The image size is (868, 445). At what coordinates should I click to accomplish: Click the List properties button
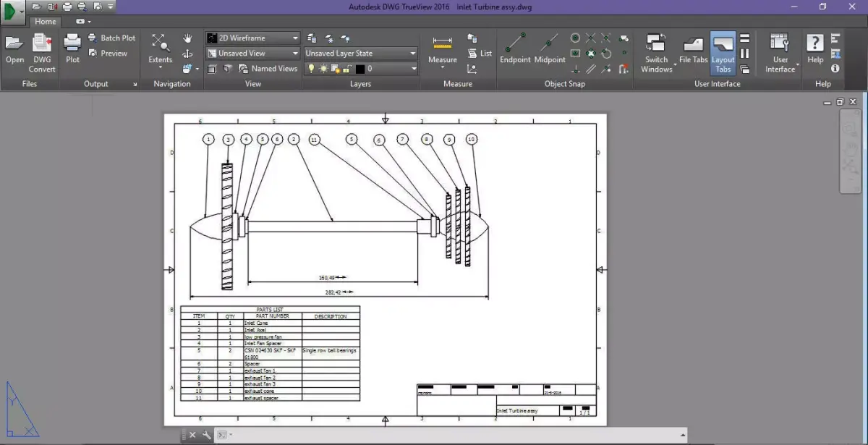480,53
